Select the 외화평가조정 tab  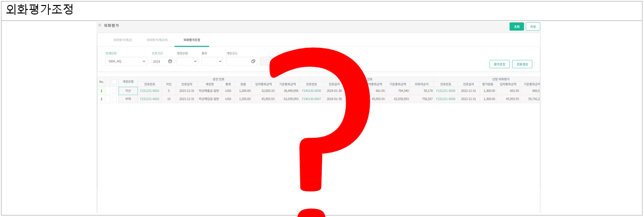(192, 39)
